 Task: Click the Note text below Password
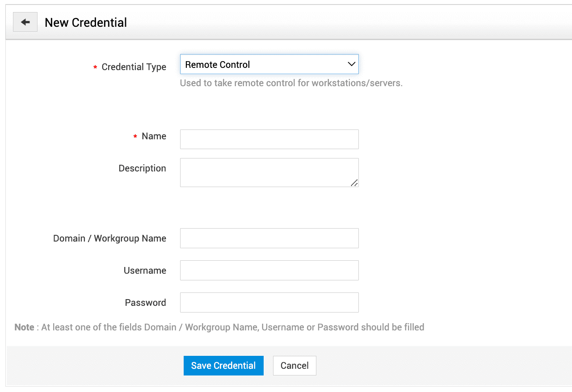pos(219,327)
